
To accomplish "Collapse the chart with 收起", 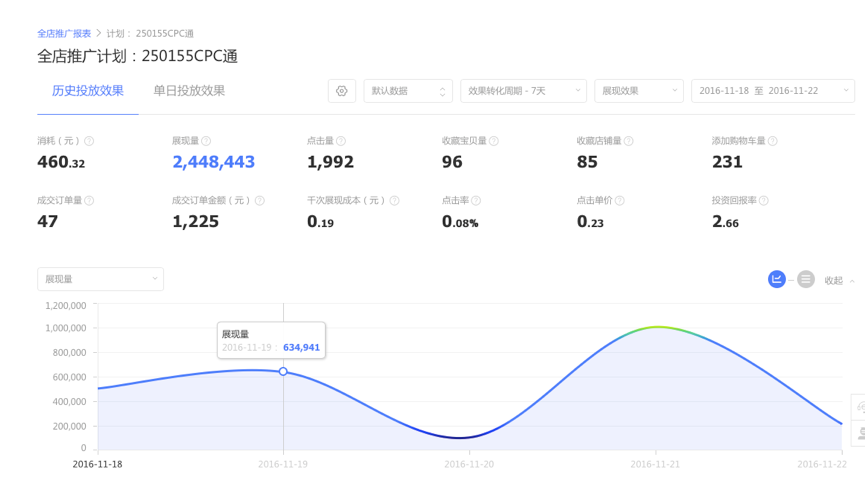I will [838, 281].
